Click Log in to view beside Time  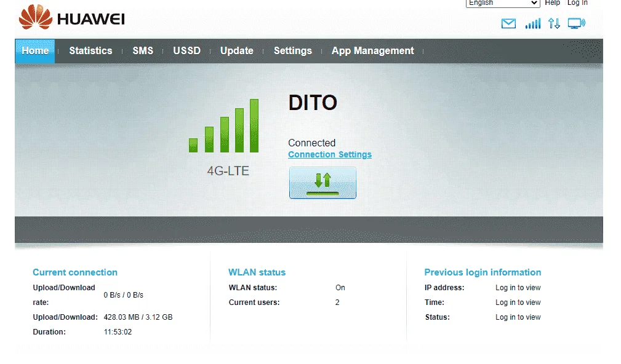[518, 303]
